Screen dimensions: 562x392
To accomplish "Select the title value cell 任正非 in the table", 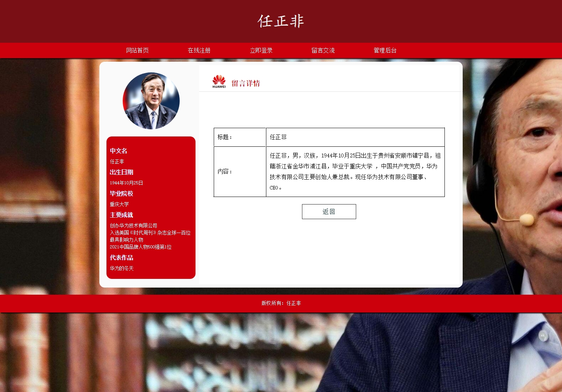I will click(x=355, y=137).
